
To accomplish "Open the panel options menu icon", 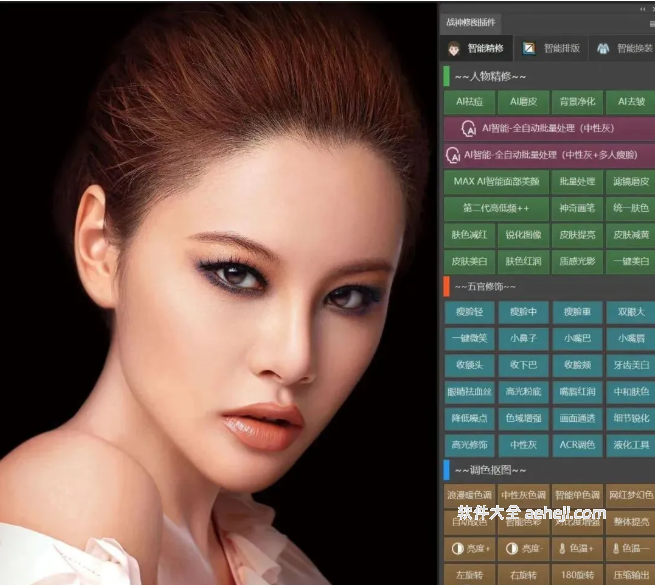I will click(651, 23).
